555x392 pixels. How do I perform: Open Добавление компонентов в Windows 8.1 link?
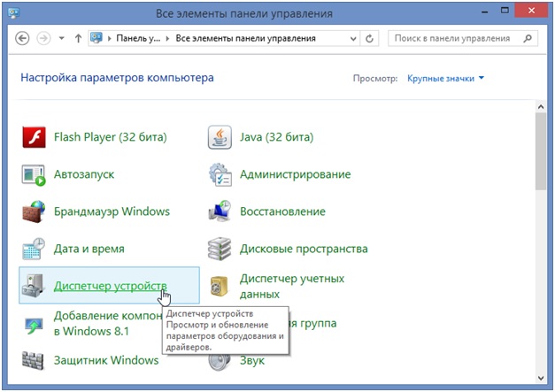pyautogui.click(x=108, y=323)
